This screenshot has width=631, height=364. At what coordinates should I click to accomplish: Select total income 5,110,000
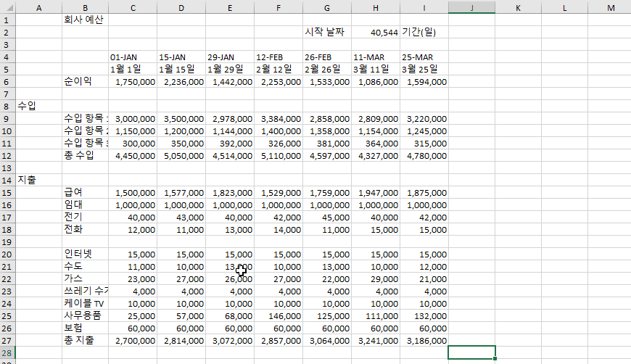coord(279,156)
